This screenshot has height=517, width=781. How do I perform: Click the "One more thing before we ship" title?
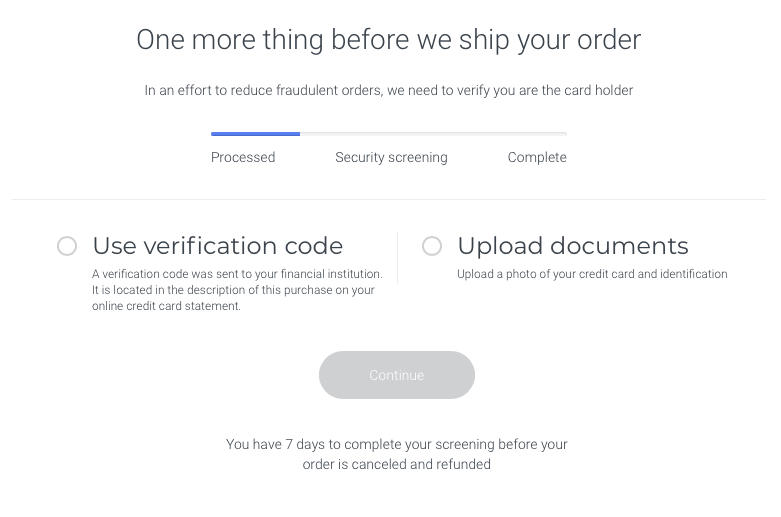tap(388, 40)
